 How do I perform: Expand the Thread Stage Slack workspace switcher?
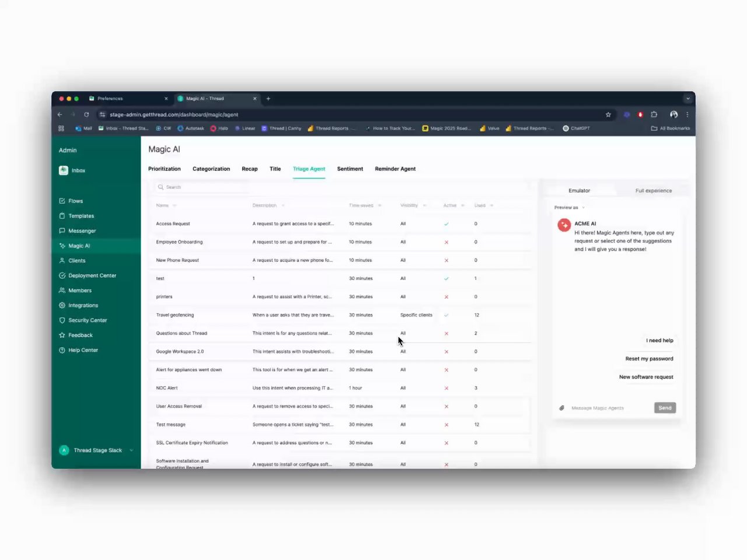point(97,450)
